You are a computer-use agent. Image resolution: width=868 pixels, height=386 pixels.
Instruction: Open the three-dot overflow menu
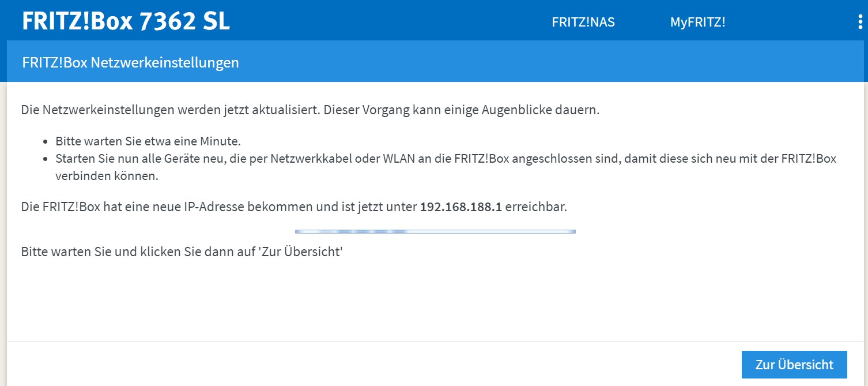coord(860,22)
